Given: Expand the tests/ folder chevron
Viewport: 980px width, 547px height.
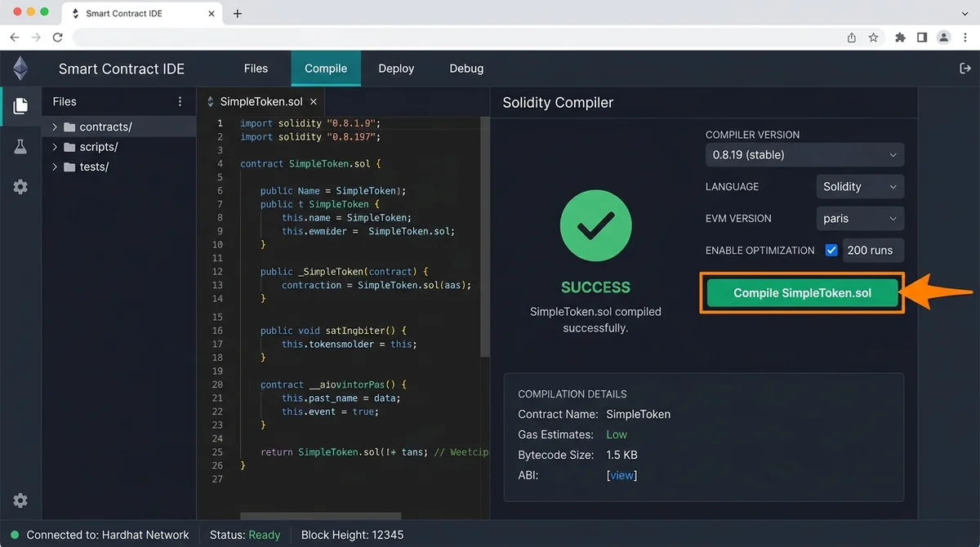Looking at the screenshot, I should [55, 167].
